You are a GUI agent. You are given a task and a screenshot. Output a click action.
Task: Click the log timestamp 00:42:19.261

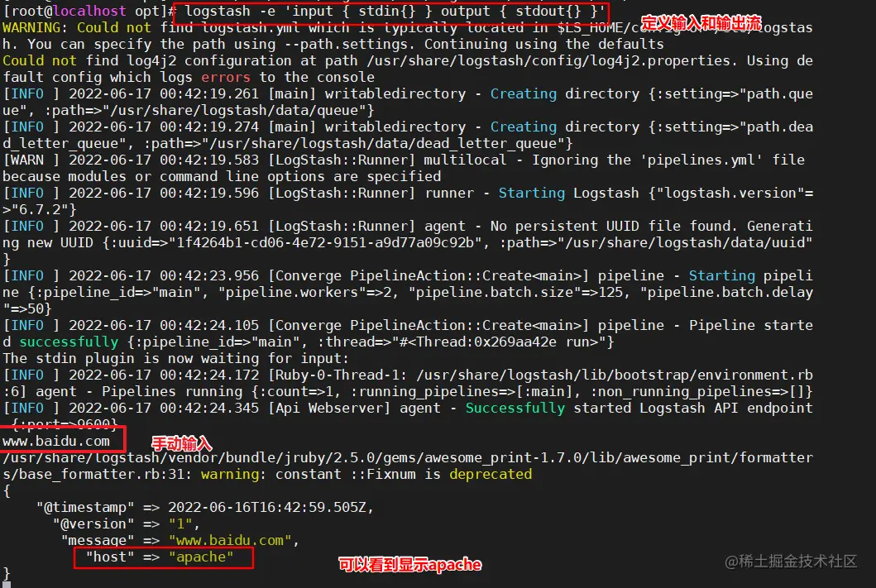209,93
